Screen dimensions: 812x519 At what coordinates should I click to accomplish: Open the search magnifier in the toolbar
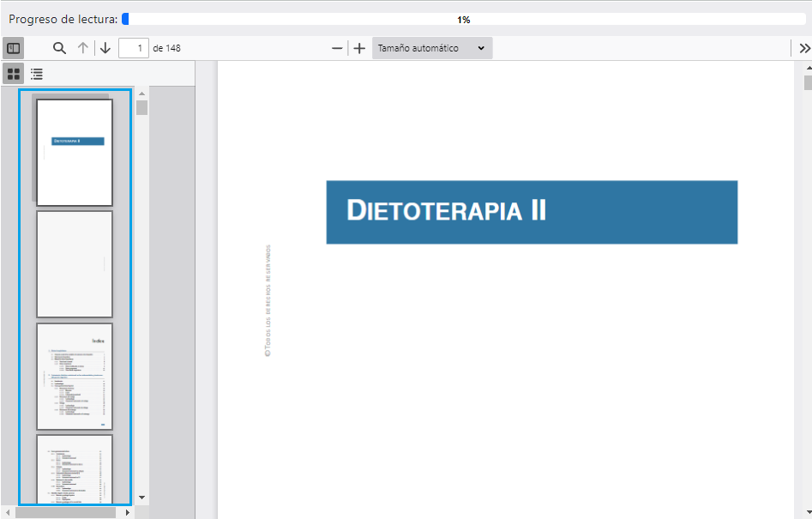pyautogui.click(x=59, y=48)
